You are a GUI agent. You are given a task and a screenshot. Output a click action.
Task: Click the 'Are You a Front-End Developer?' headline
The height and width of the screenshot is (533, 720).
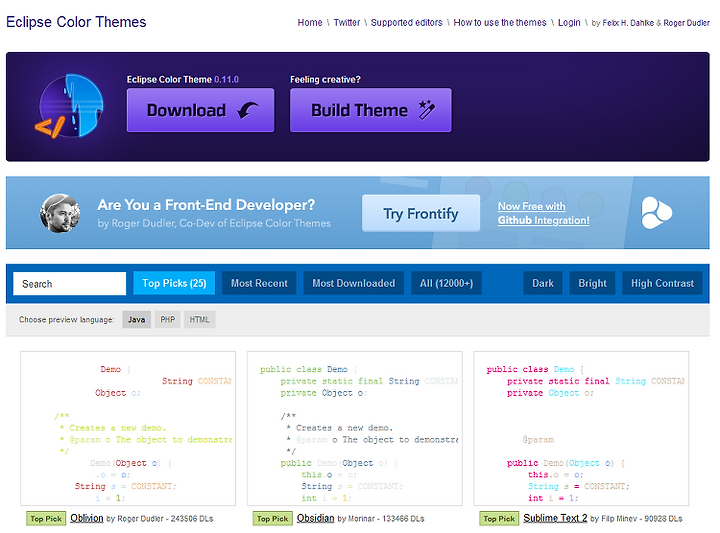[206, 205]
